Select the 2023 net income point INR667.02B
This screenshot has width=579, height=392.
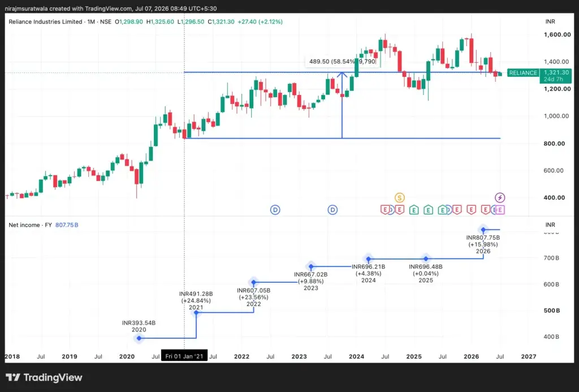[x=311, y=266]
